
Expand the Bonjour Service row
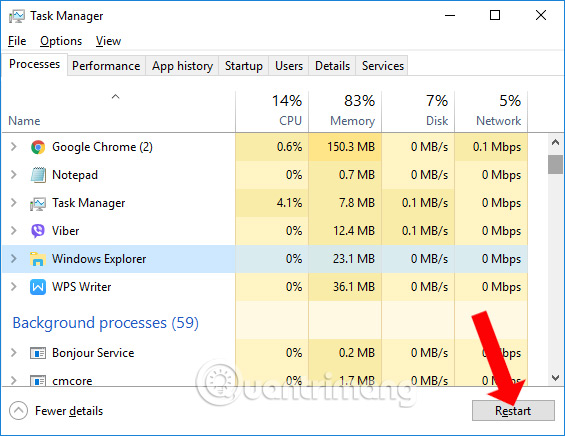coord(14,353)
